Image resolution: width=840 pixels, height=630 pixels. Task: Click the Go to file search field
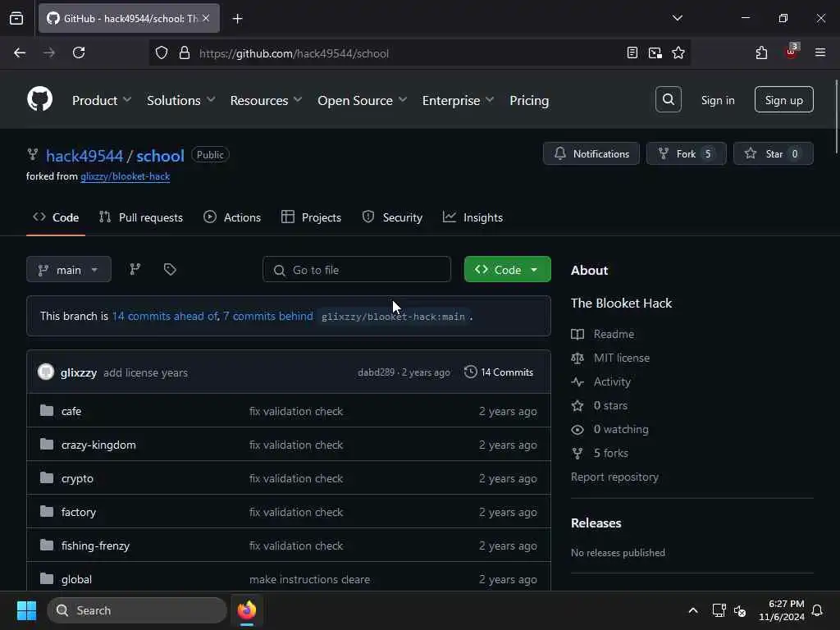[x=357, y=269]
